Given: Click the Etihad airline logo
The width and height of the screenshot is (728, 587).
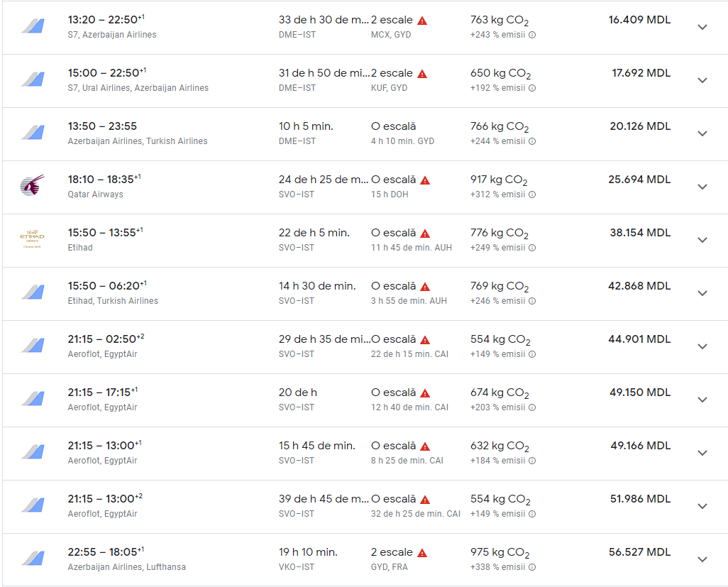Looking at the screenshot, I should click(32, 240).
